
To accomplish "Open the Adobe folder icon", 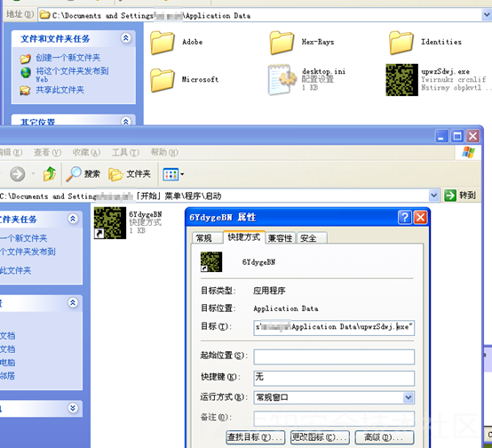I will (163, 43).
